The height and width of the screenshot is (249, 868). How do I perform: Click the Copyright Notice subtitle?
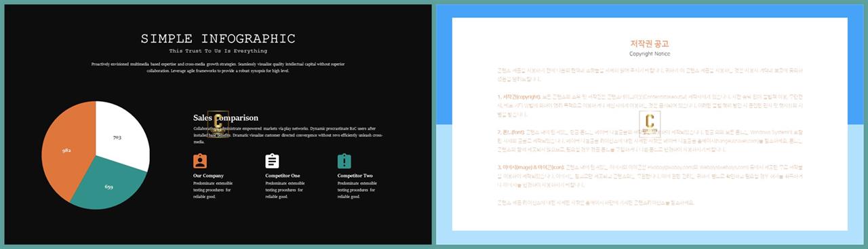point(650,54)
